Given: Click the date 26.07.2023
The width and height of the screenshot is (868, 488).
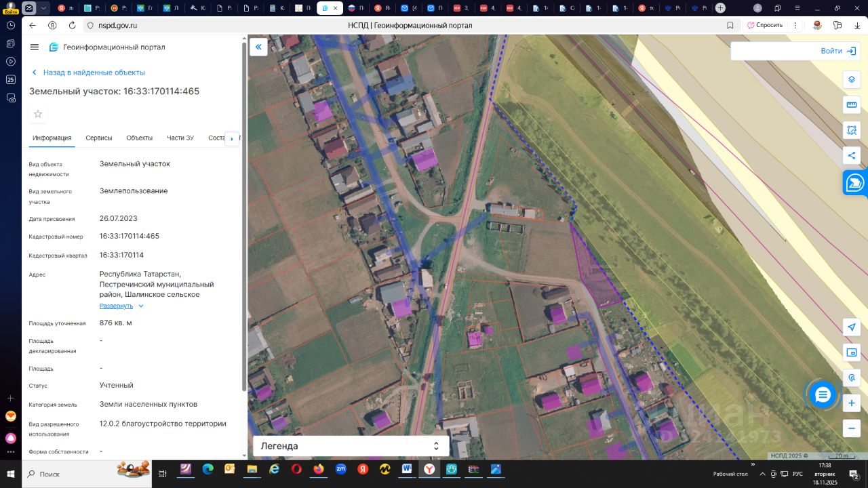Looking at the screenshot, I should point(119,218).
